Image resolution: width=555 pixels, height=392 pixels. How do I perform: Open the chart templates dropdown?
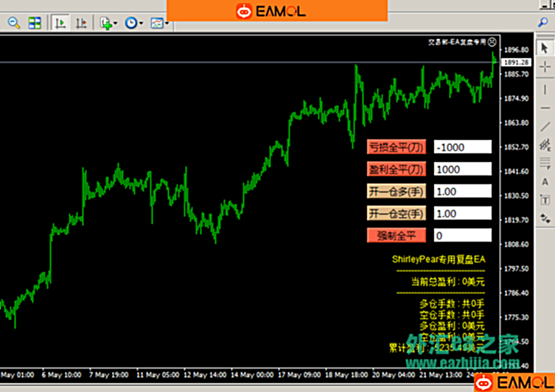(x=158, y=23)
